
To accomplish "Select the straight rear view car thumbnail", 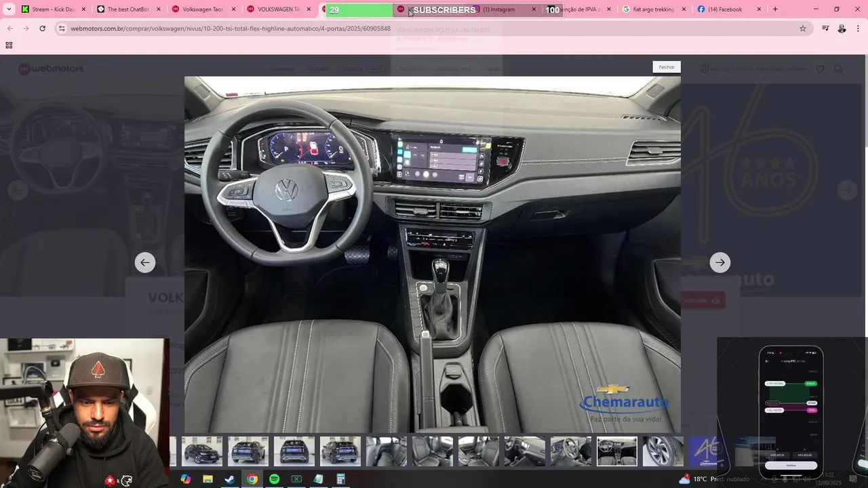I will point(294,451).
